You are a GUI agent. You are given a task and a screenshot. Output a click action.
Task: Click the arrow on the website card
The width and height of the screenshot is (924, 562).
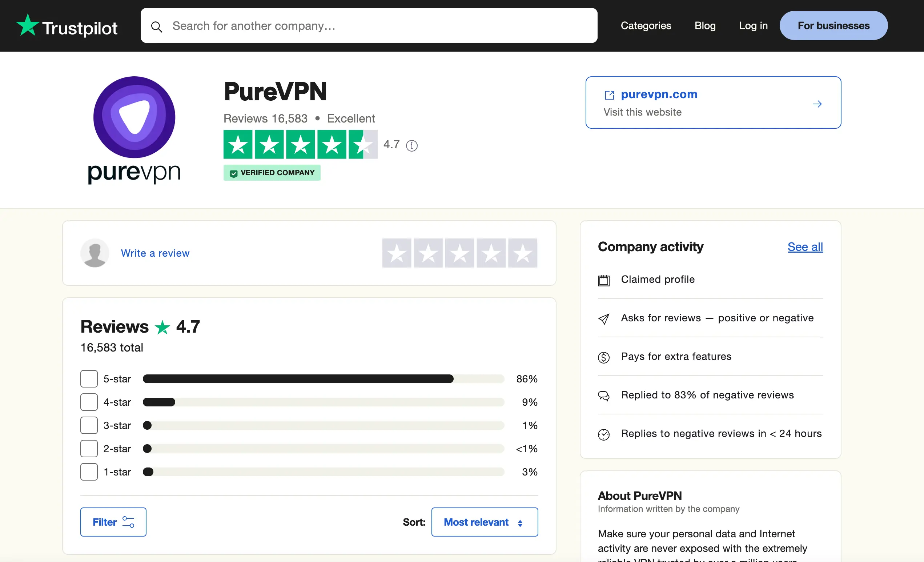click(x=817, y=104)
